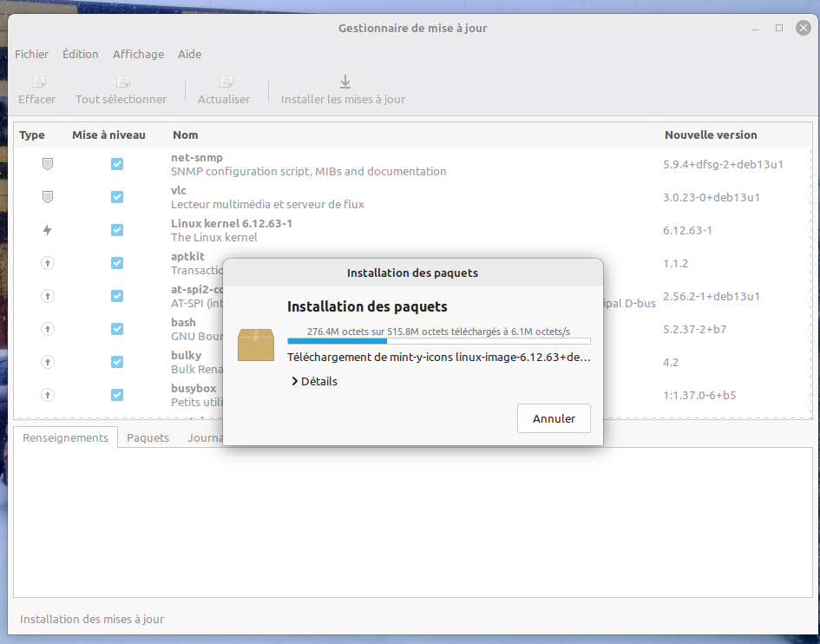The height and width of the screenshot is (644, 820).
Task: Click the Effacer toolbar icon
Action: click(x=37, y=82)
